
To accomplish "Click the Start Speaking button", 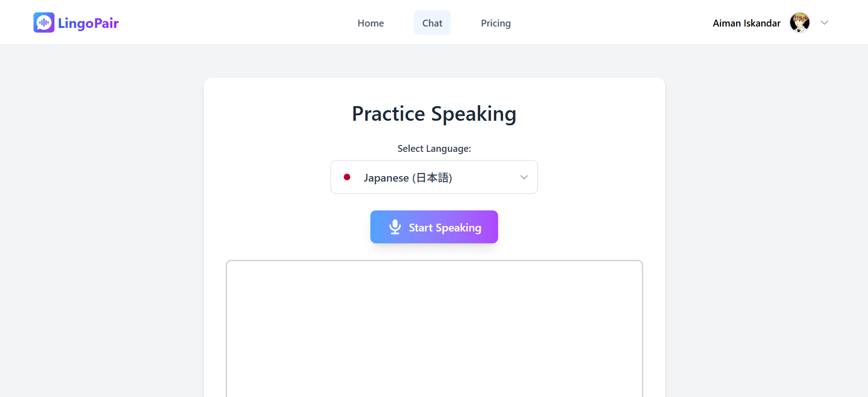I will [x=434, y=227].
